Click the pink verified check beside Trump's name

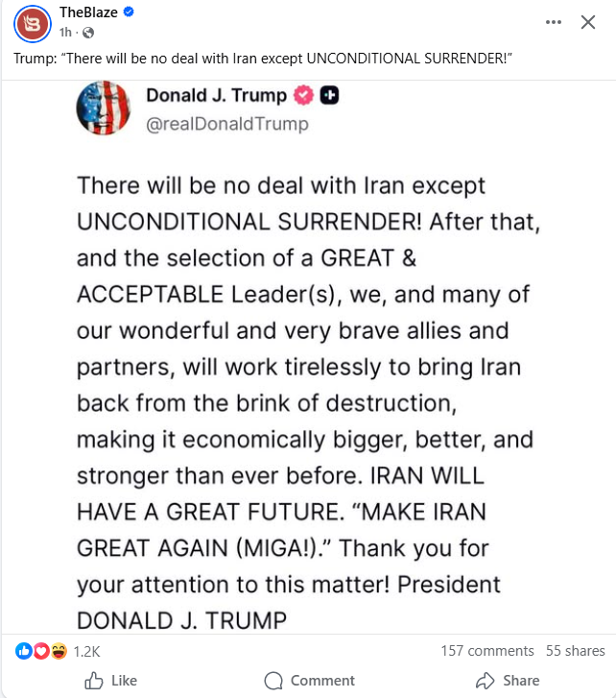(304, 95)
